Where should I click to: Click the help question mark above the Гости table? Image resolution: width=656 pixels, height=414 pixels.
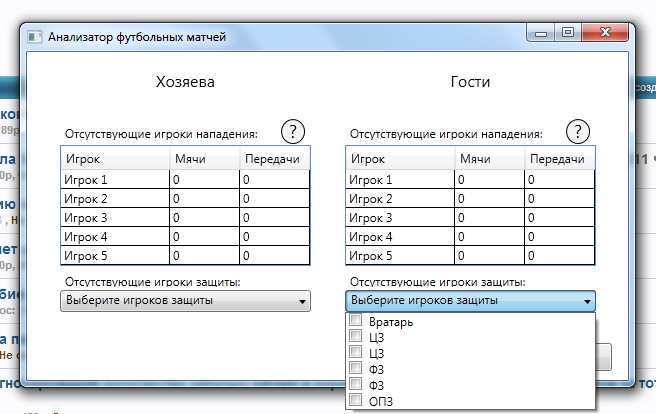[578, 131]
